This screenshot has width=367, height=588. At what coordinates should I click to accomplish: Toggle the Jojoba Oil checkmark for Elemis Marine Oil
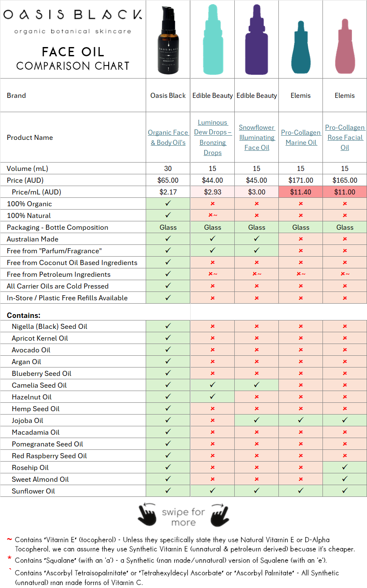tap(301, 420)
